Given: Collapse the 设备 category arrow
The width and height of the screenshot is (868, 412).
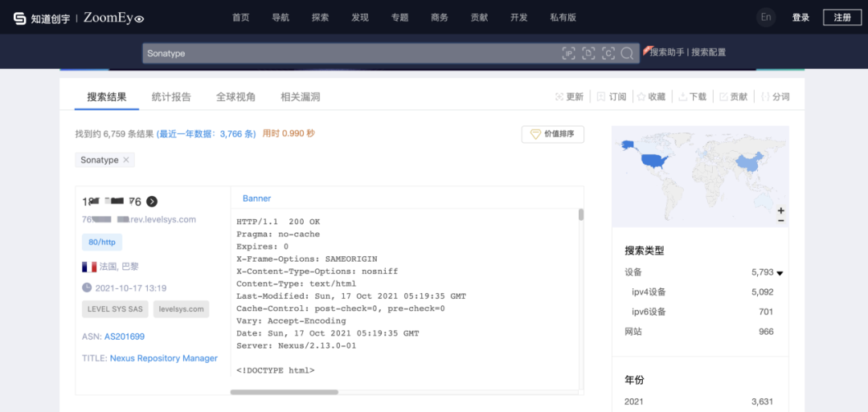Looking at the screenshot, I should pos(780,272).
